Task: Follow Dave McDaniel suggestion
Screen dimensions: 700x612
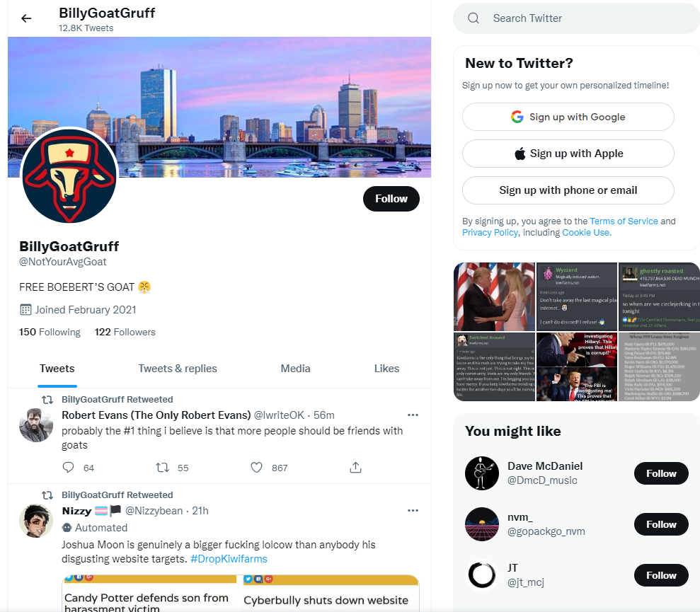Action: 661,473
